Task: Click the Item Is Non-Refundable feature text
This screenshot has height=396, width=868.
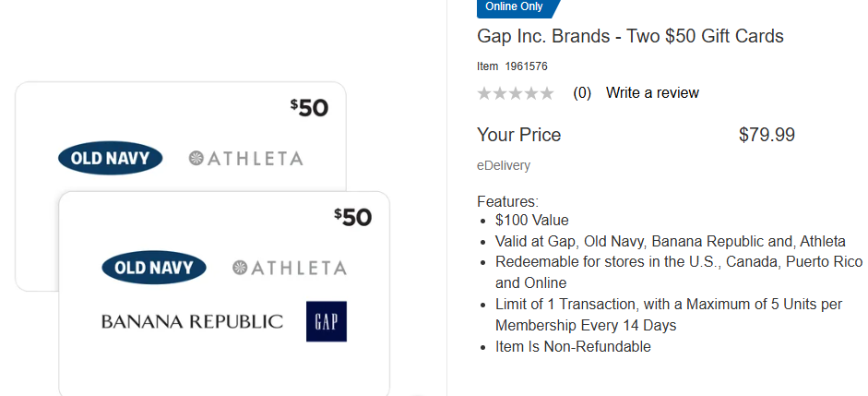Action: pyautogui.click(x=573, y=347)
